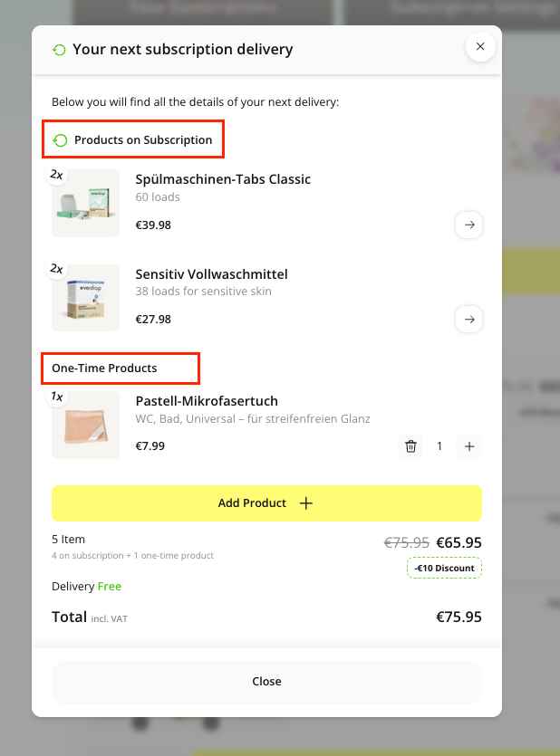Select the Sensitiv Vollwaschmittel product image
This screenshot has height=756, width=560.
(86, 298)
